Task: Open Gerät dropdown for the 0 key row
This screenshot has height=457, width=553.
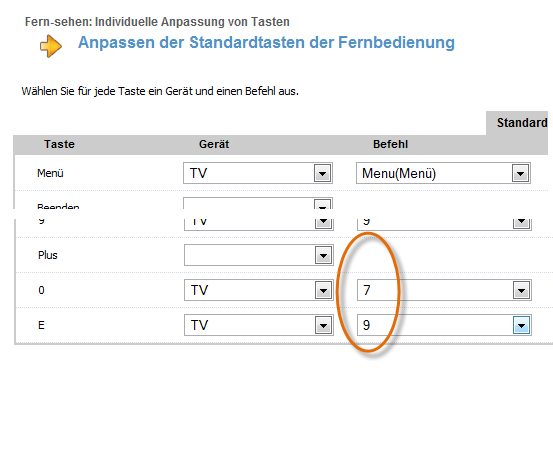Action: pos(259,290)
